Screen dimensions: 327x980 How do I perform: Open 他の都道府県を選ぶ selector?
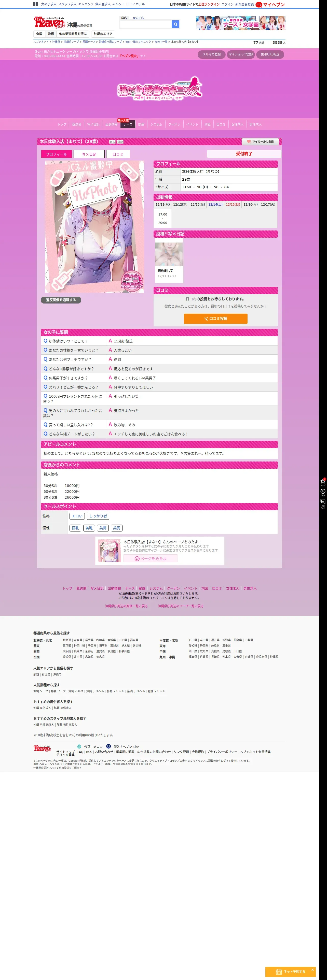tap(73, 34)
